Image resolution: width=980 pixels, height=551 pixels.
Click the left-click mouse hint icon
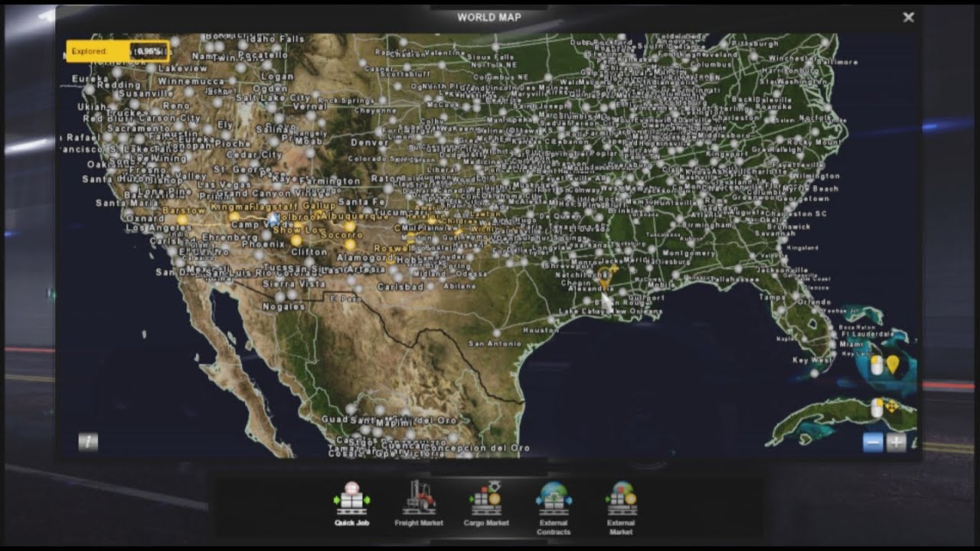(x=877, y=366)
